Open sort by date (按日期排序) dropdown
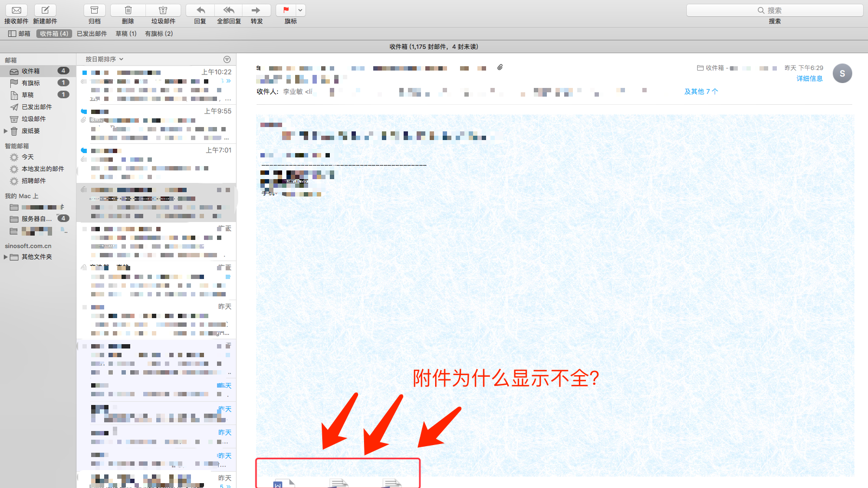The height and width of the screenshot is (488, 868). coord(104,59)
